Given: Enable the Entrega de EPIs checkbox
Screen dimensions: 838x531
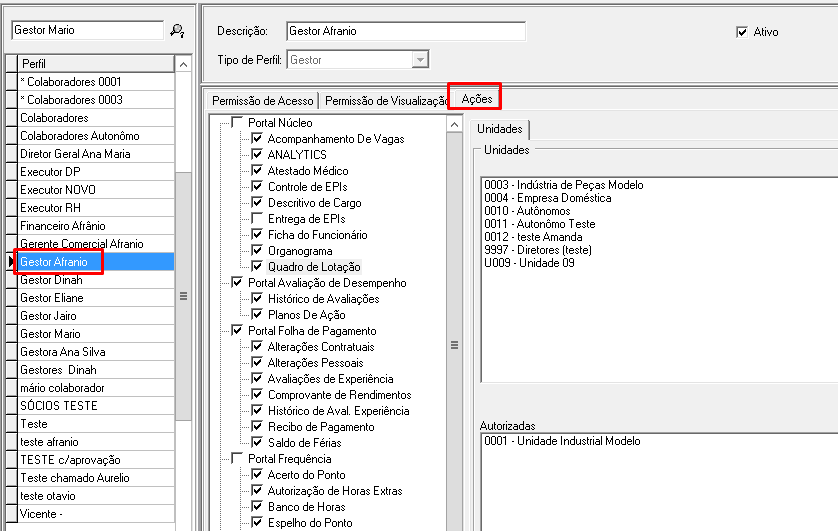Looking at the screenshot, I should point(257,219).
